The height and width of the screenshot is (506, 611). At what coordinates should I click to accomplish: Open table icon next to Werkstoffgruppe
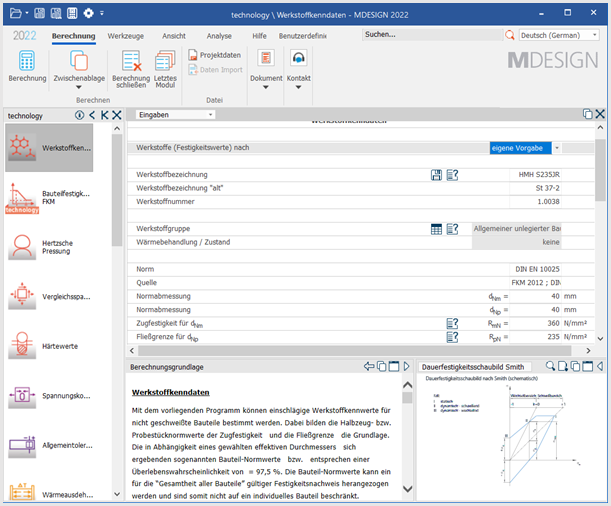click(x=436, y=229)
